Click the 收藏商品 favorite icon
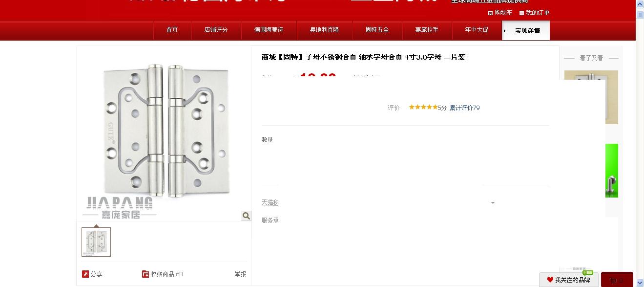This screenshot has height=287, width=644. pyautogui.click(x=145, y=274)
